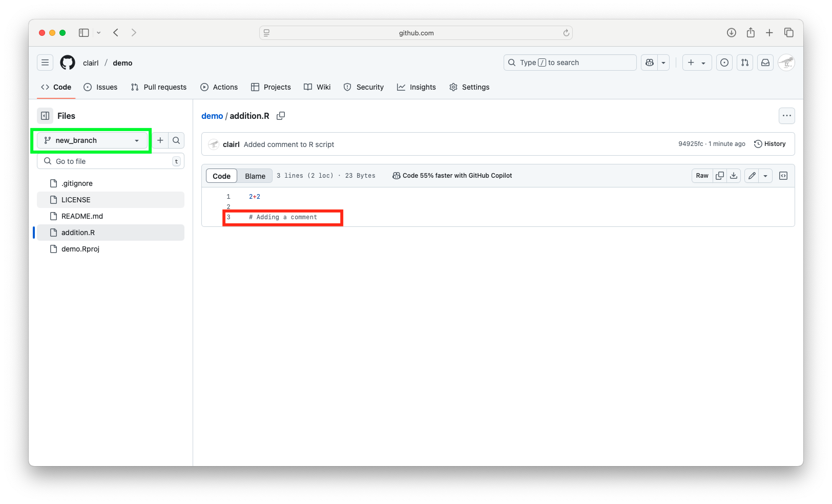The height and width of the screenshot is (504, 832).
Task: Focus the Go to file field
Action: tap(111, 161)
